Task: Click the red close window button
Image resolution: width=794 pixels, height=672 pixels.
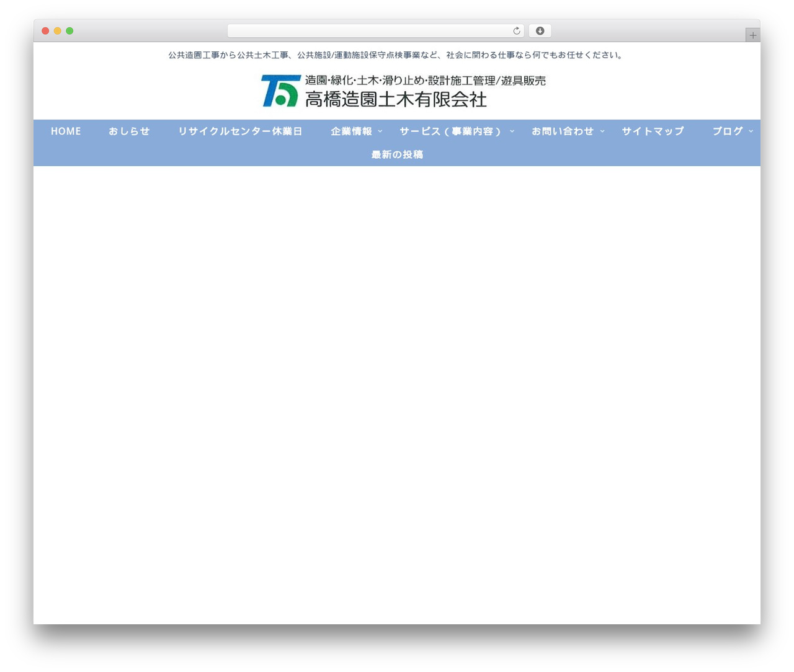Action: [45, 31]
